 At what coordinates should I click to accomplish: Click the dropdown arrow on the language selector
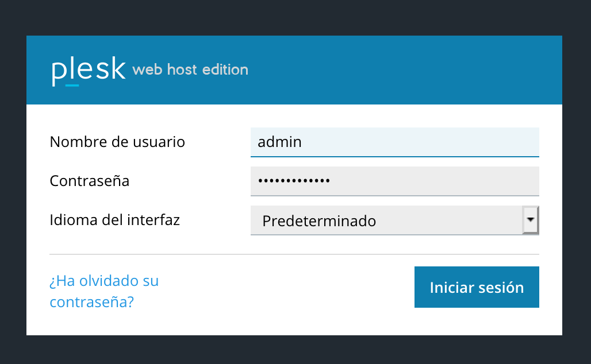tap(531, 220)
